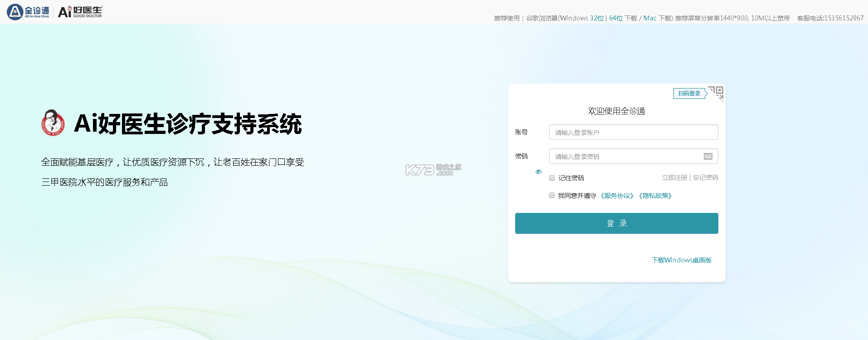This screenshot has height=340, width=868.
Task: Click the 我同意并遵守 label text
Action: coord(577,196)
